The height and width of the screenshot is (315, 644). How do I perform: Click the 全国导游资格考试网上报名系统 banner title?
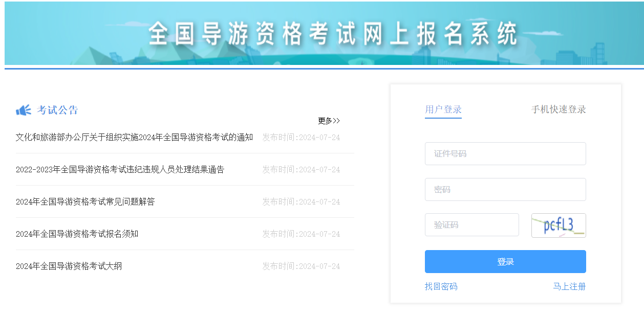point(333,34)
